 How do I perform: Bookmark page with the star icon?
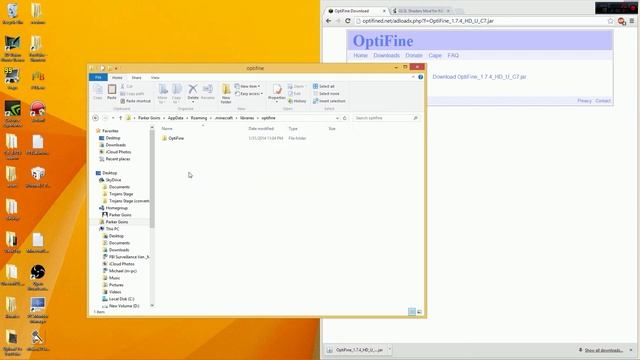pos(611,21)
